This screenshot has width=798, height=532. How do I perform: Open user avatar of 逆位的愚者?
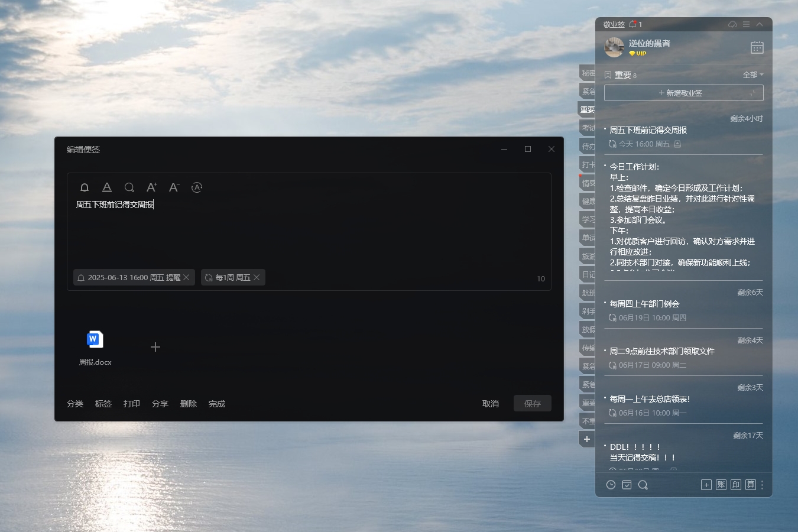pos(614,47)
